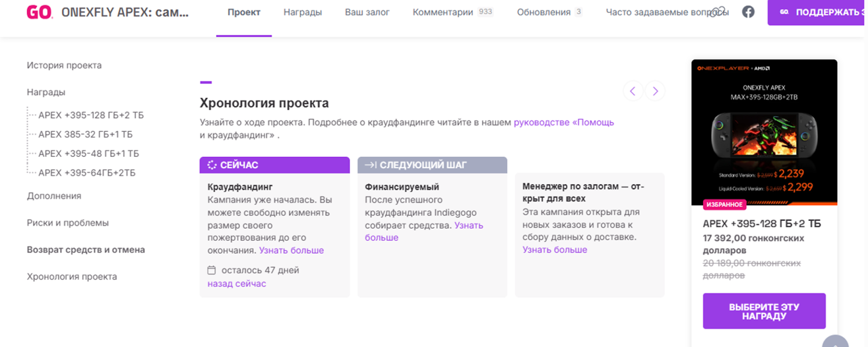Open the Ваш залог tab

[367, 12]
